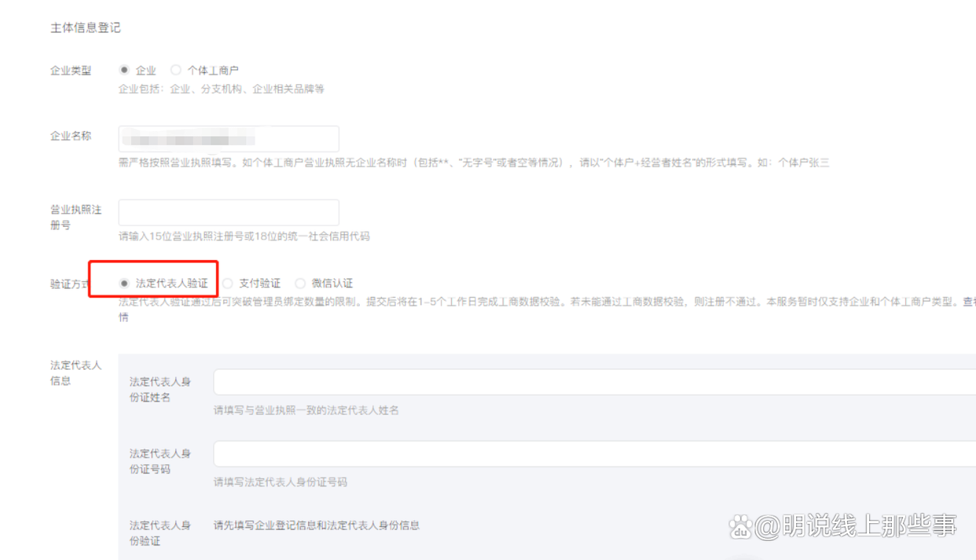Switch verification method to 支付验证
The height and width of the screenshot is (560, 976).
[x=228, y=283]
